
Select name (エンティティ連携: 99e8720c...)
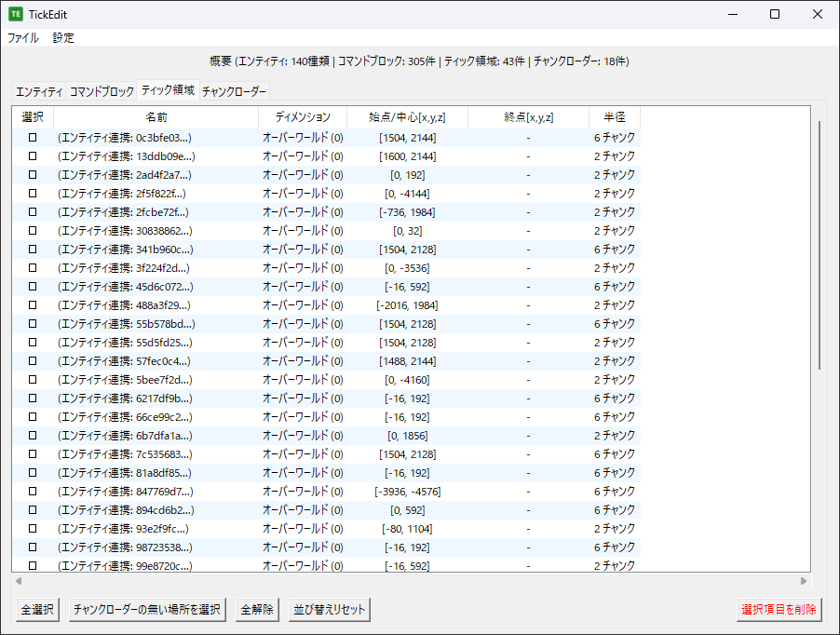point(125,566)
